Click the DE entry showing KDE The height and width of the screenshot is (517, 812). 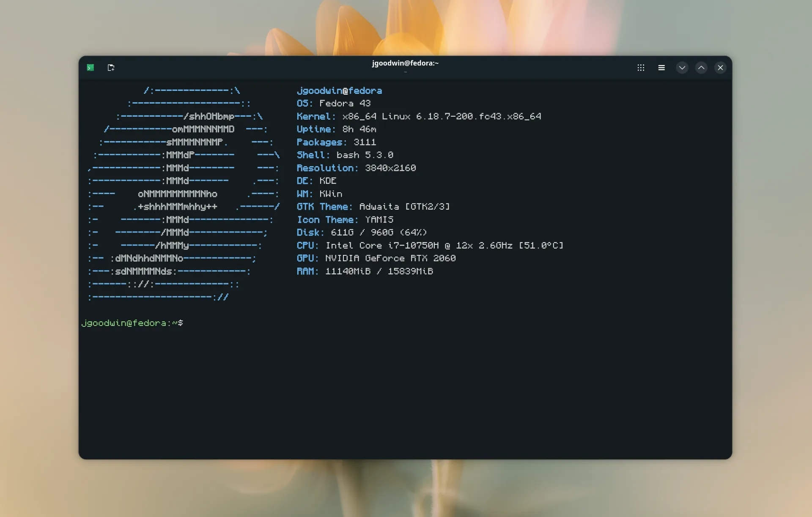pos(328,181)
